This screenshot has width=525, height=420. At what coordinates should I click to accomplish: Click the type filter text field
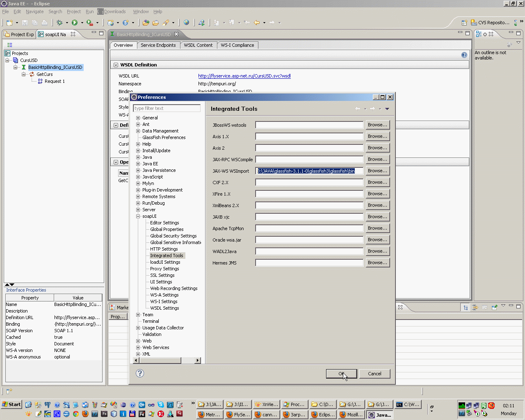point(167,108)
